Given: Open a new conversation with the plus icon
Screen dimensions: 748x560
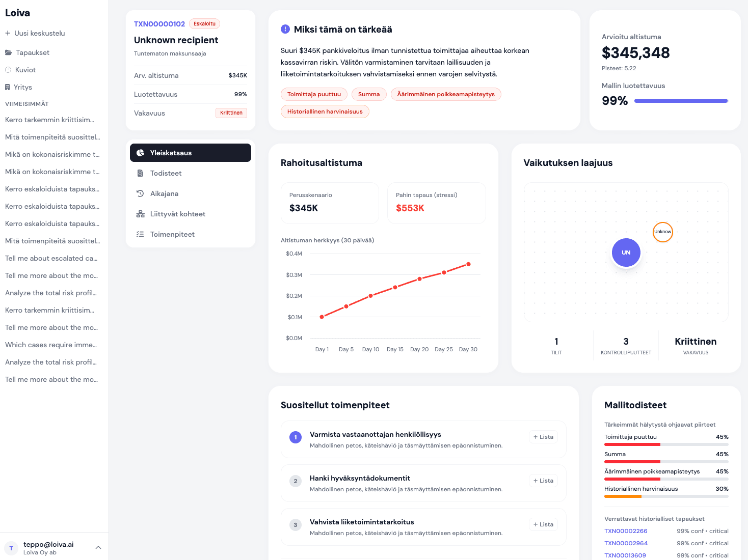Looking at the screenshot, I should 7,33.
